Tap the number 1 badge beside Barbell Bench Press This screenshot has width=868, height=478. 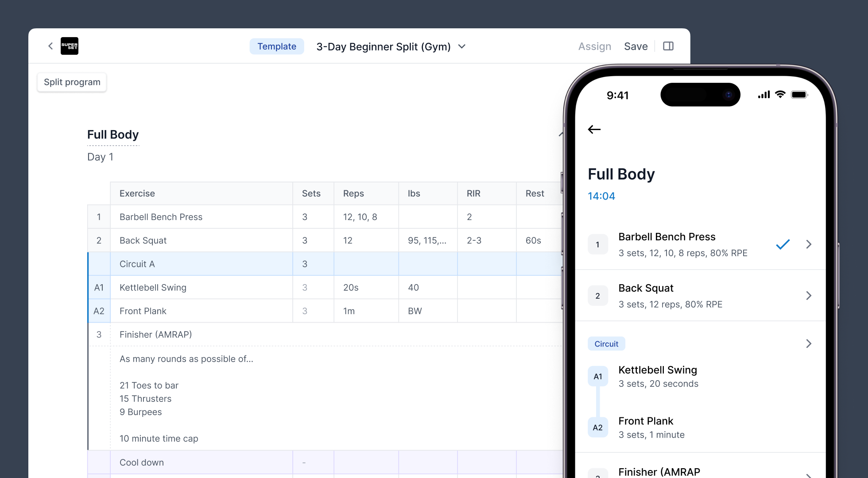pos(597,244)
